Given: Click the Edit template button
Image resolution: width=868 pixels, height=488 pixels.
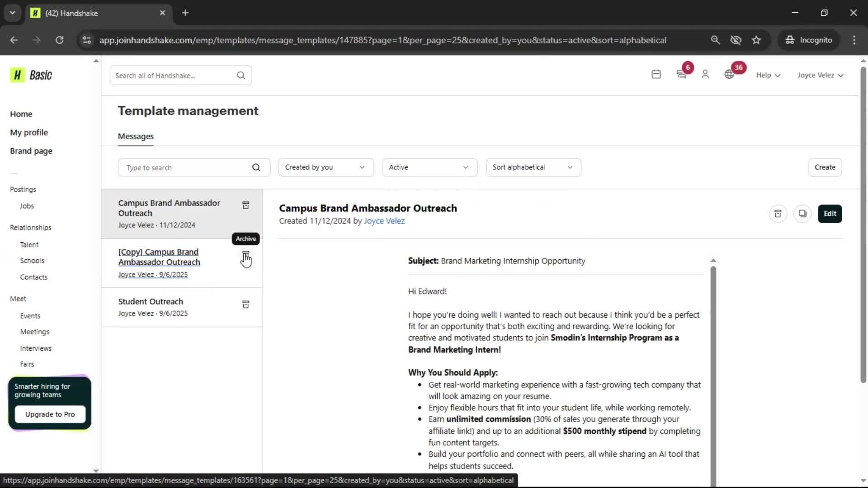Looking at the screenshot, I should 830,214.
